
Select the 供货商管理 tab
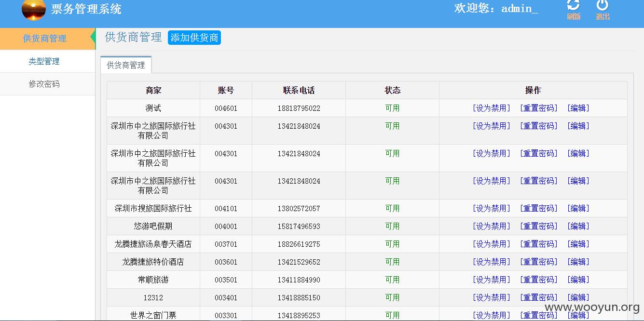click(x=126, y=65)
